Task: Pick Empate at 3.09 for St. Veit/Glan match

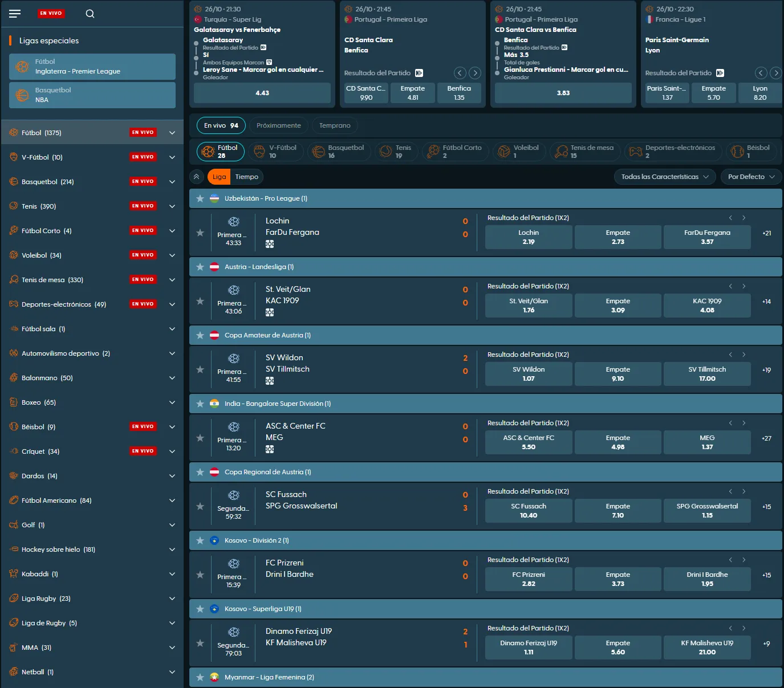Action: point(618,306)
